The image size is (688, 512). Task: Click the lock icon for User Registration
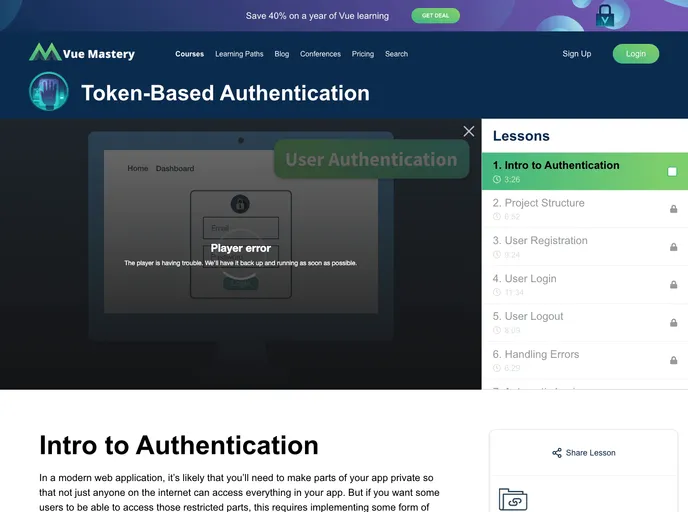674,247
